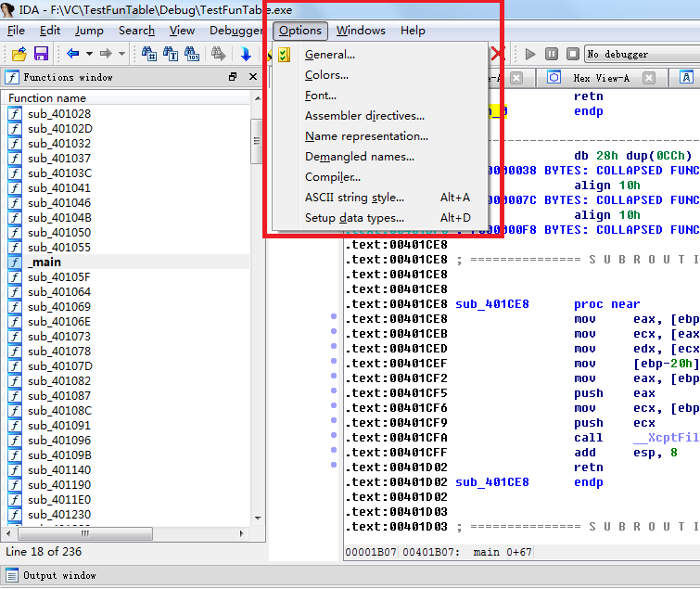
Task: Open the Windows menu
Action: pos(361,31)
